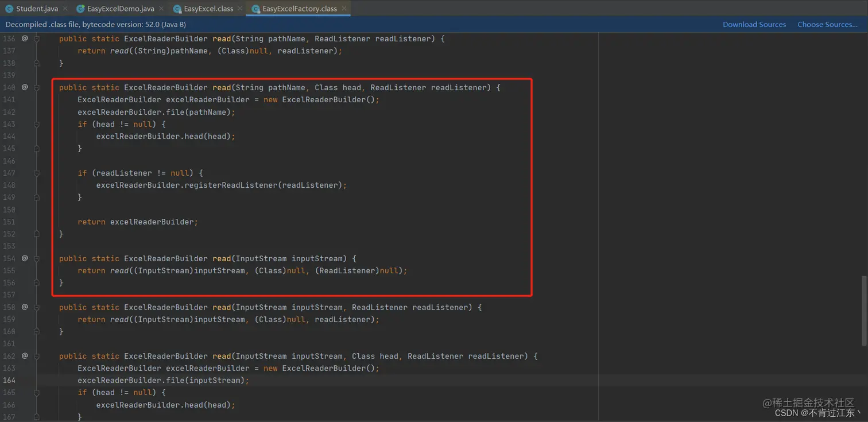
Task: Click the Choose Sources... link
Action: coord(827,24)
